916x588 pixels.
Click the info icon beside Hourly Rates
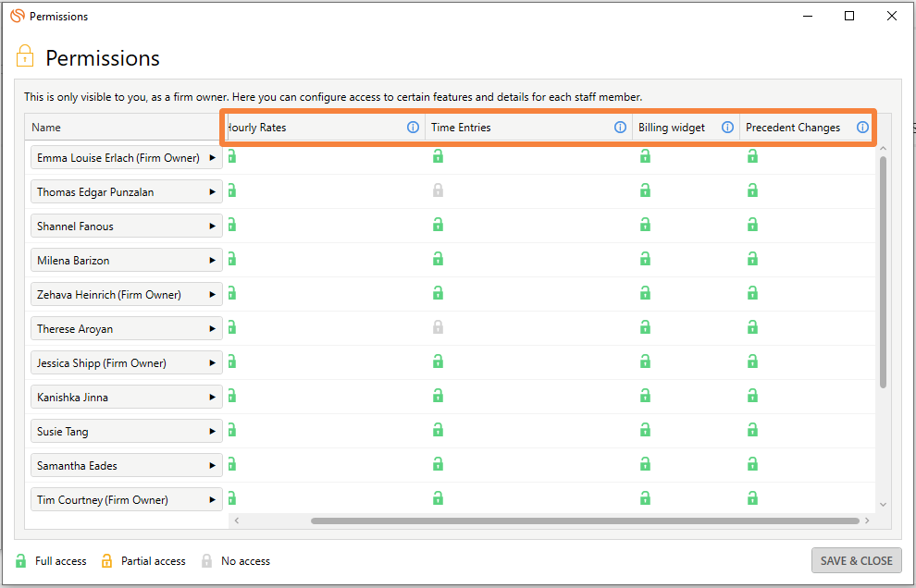413,128
